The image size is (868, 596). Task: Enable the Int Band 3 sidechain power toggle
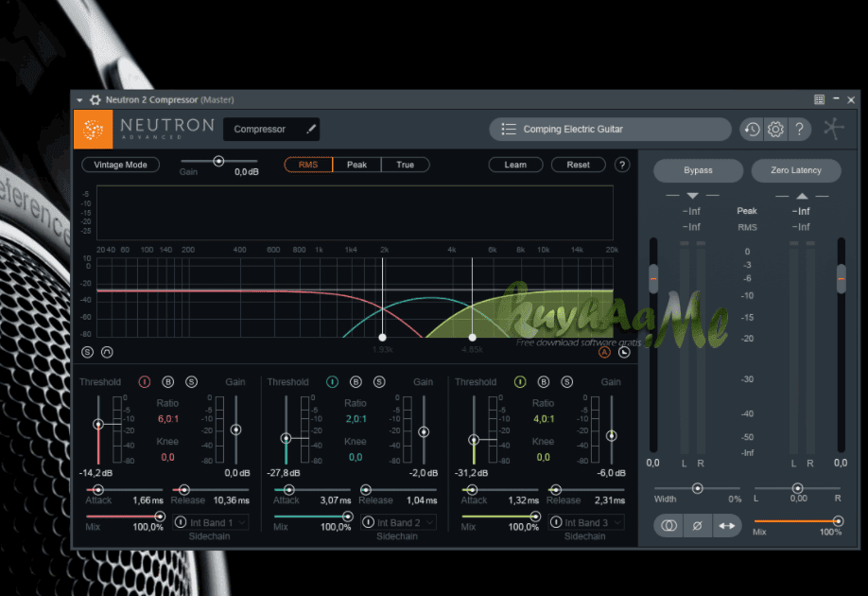[x=556, y=522]
